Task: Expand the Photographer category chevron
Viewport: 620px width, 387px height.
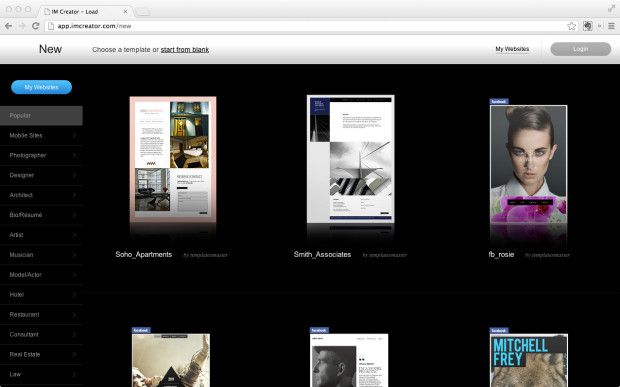Action: click(74, 155)
